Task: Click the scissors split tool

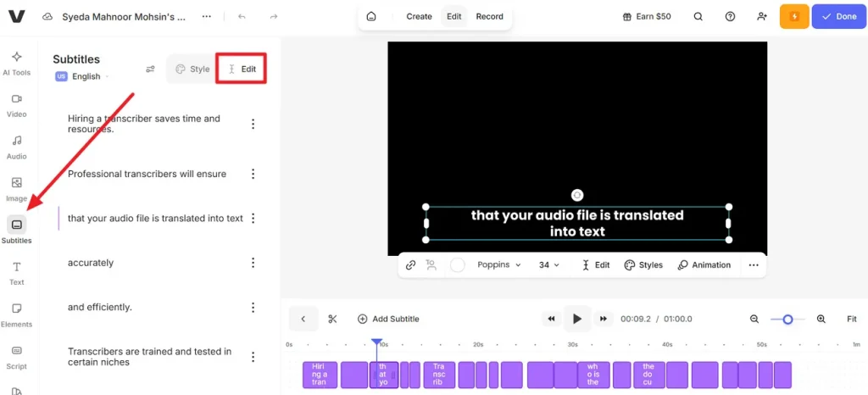Action: pyautogui.click(x=332, y=319)
